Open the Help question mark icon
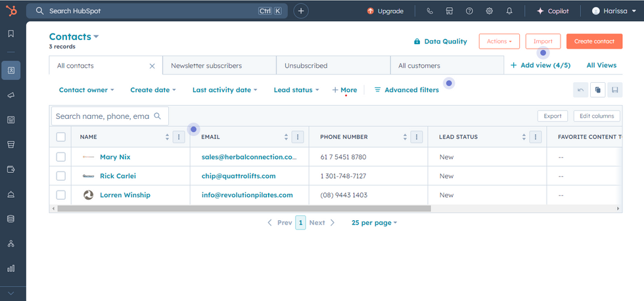Image resolution: width=644 pixels, height=301 pixels. point(469,11)
